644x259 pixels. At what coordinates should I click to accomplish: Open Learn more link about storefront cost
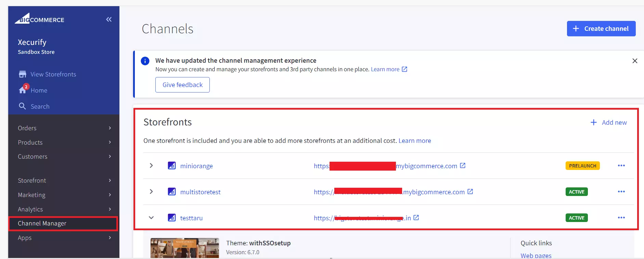415,140
